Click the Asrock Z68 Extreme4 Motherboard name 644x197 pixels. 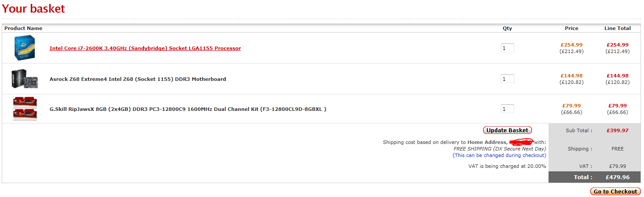coord(138,79)
